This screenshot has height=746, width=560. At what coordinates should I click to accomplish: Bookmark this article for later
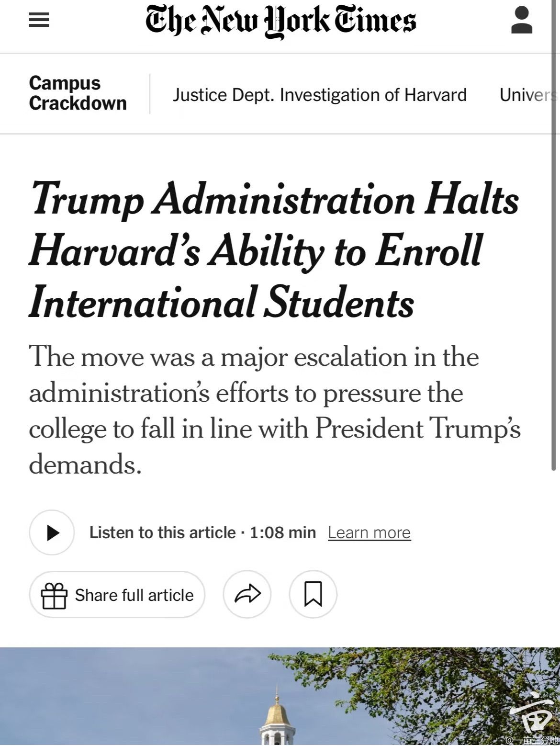pyautogui.click(x=313, y=594)
